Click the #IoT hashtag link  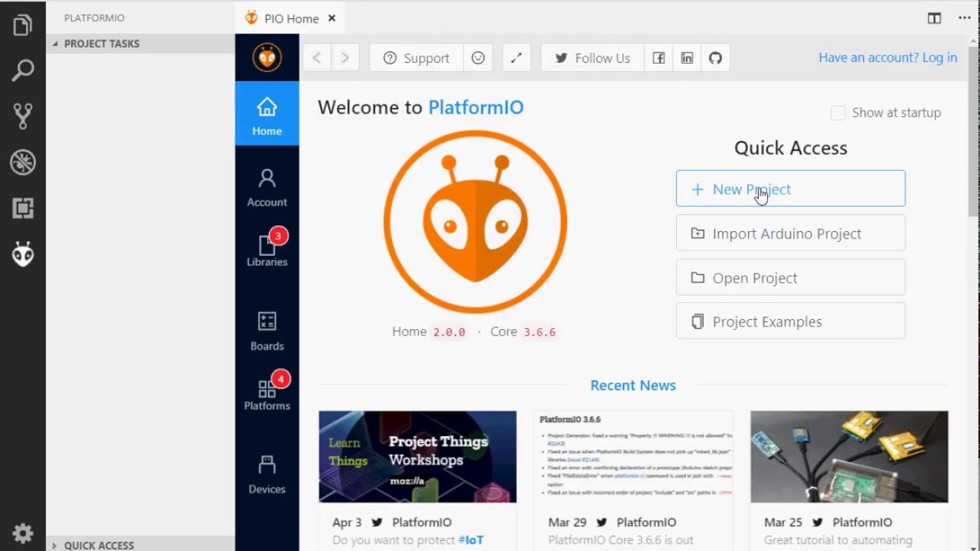(x=471, y=540)
